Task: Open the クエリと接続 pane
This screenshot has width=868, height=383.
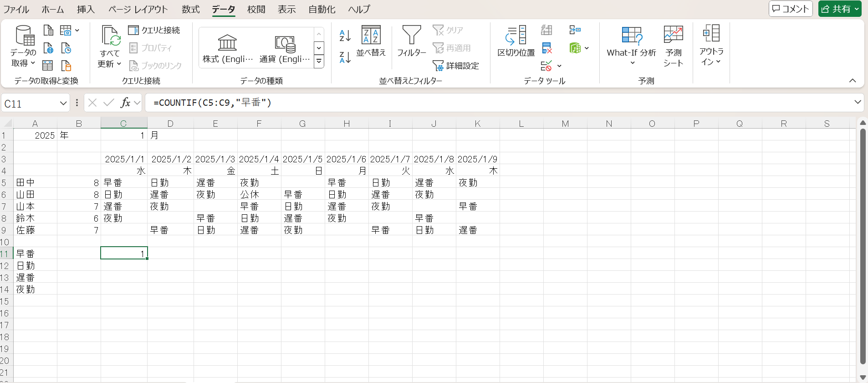Action: click(154, 30)
